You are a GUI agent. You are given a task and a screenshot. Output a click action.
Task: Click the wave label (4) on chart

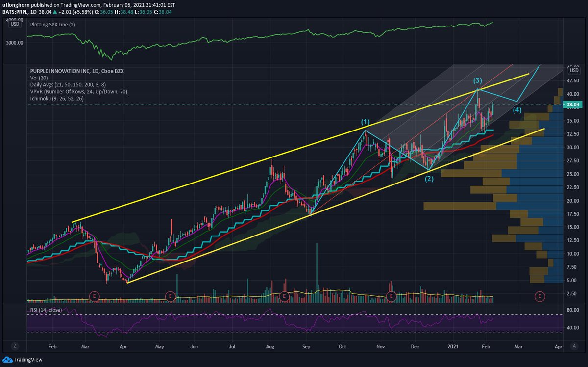click(x=517, y=110)
